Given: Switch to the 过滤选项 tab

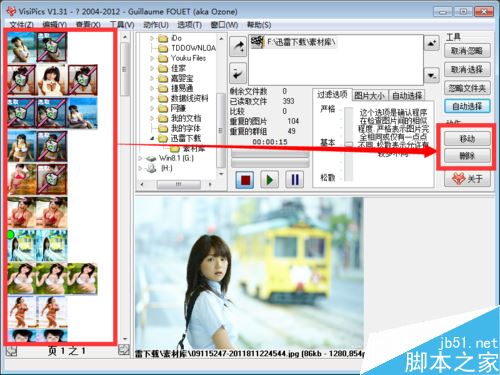Looking at the screenshot, I should click(x=332, y=95).
